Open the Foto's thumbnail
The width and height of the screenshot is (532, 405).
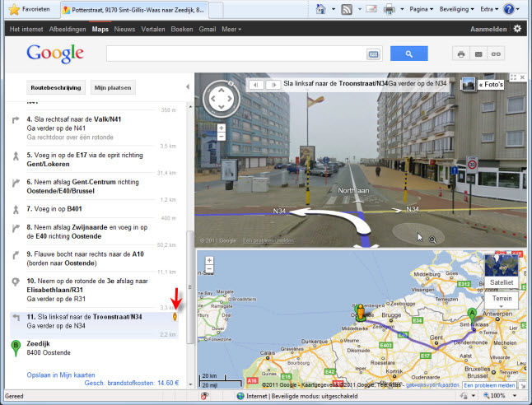469,84
